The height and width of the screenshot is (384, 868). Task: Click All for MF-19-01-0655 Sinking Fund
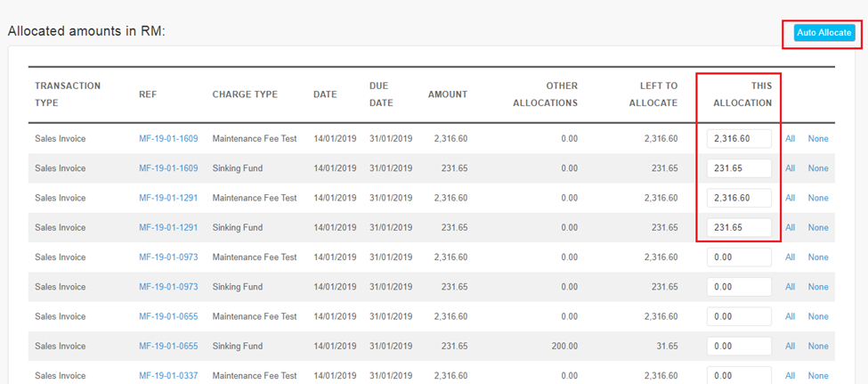pos(790,346)
